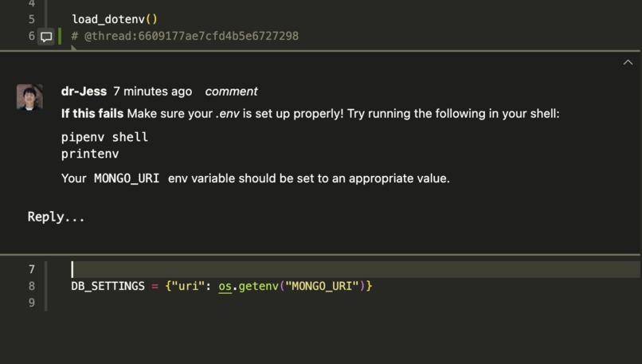Image resolution: width=642 pixels, height=364 pixels.
Task: Click the dr-Jess username
Action: pyautogui.click(x=84, y=92)
